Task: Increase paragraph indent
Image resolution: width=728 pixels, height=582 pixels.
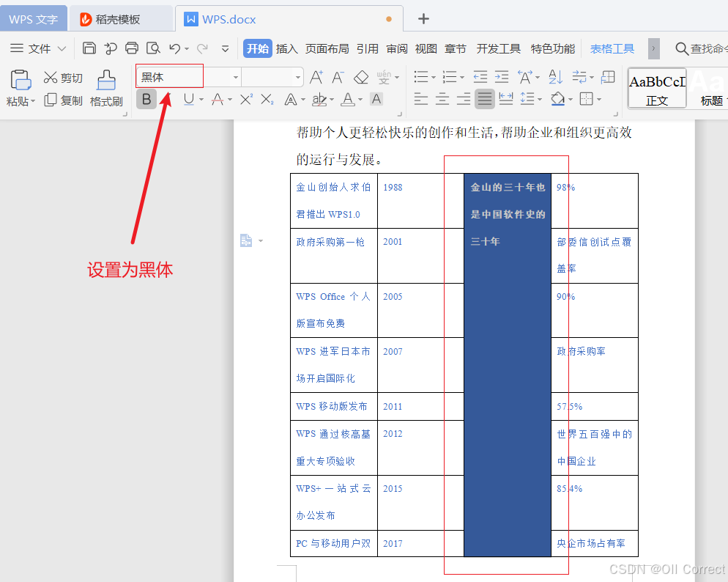Action: point(502,77)
